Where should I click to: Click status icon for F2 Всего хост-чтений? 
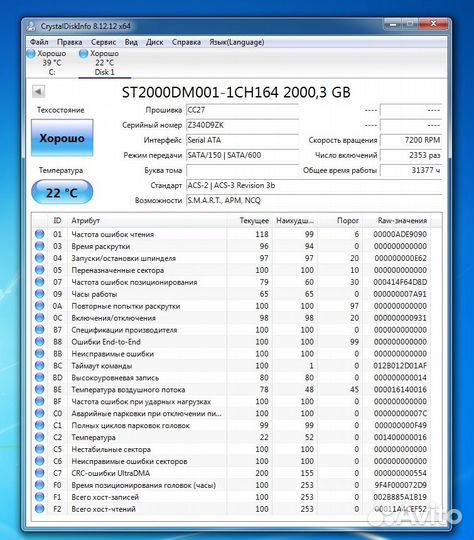[x=40, y=509]
